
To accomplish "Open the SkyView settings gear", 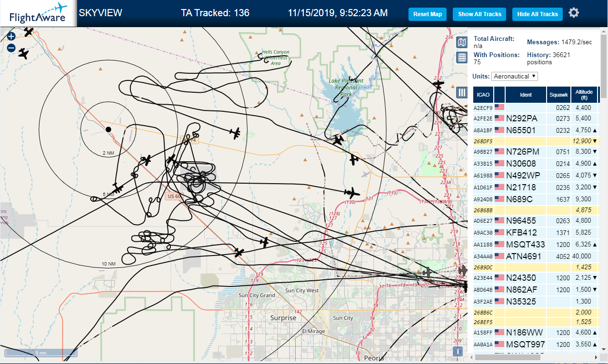I will click(574, 13).
